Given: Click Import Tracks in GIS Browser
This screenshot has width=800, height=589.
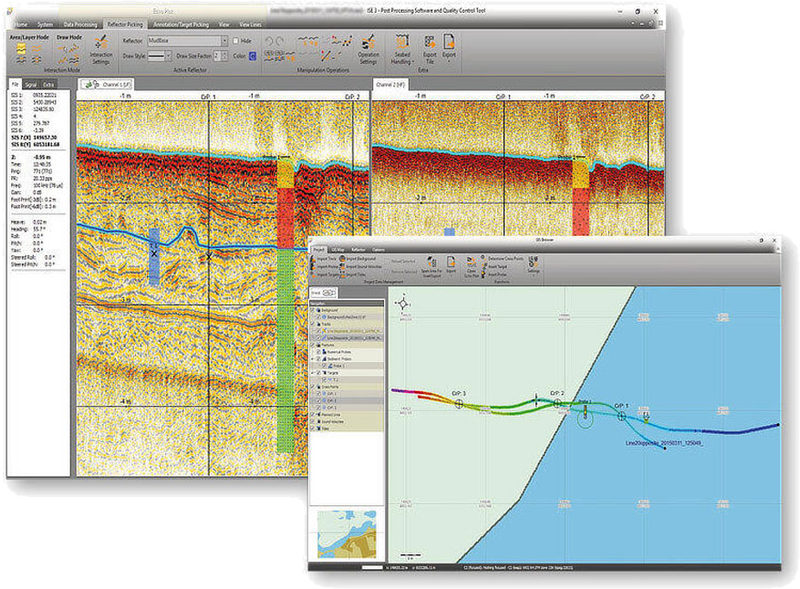Looking at the screenshot, I should pos(324,259).
